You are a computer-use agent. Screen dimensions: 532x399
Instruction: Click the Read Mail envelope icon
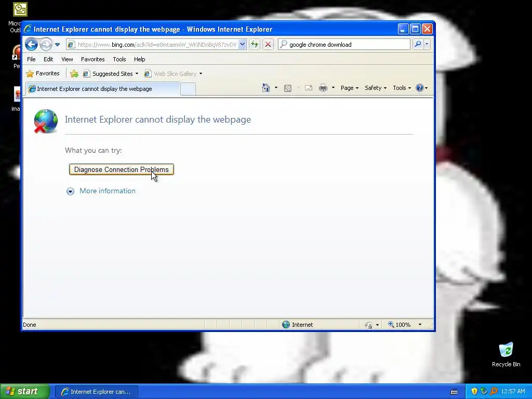tap(309, 88)
